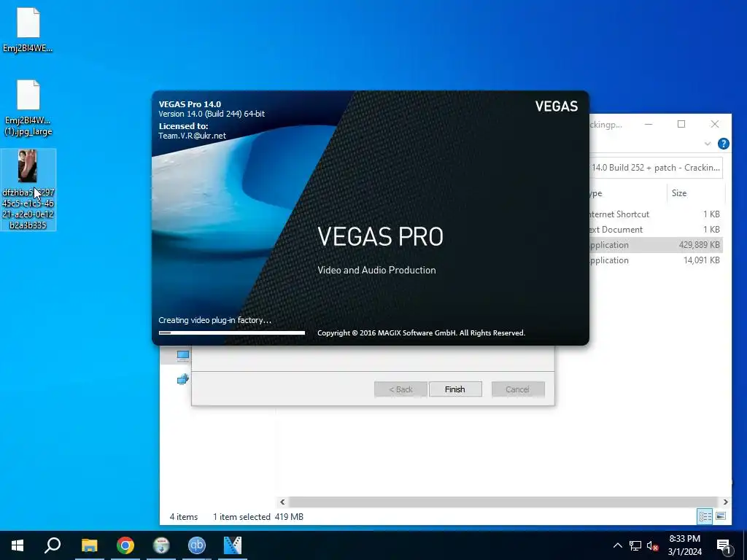Select top Emj2BI4WE desktop file
This screenshot has width=747, height=560.
point(28,30)
